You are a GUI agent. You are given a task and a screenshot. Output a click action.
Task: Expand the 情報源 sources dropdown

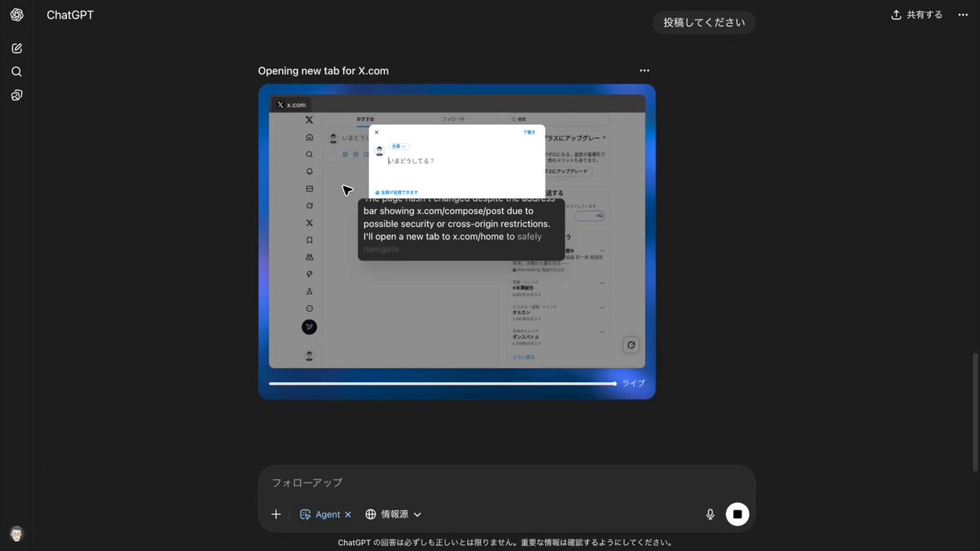click(393, 514)
